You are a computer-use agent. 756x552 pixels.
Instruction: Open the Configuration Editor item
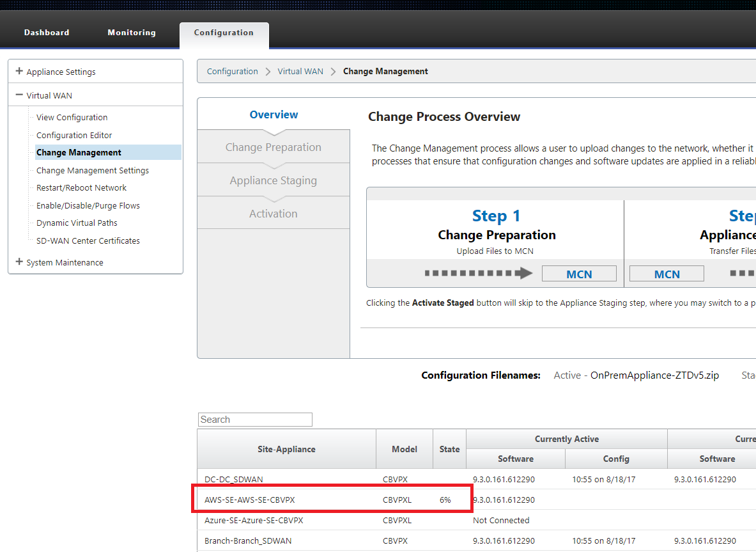tap(74, 135)
